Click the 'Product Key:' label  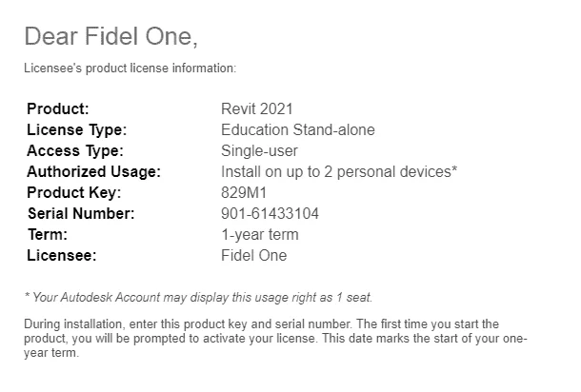[74, 193]
